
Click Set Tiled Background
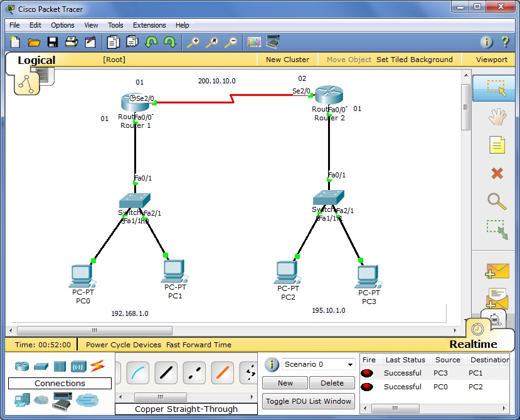tap(414, 60)
